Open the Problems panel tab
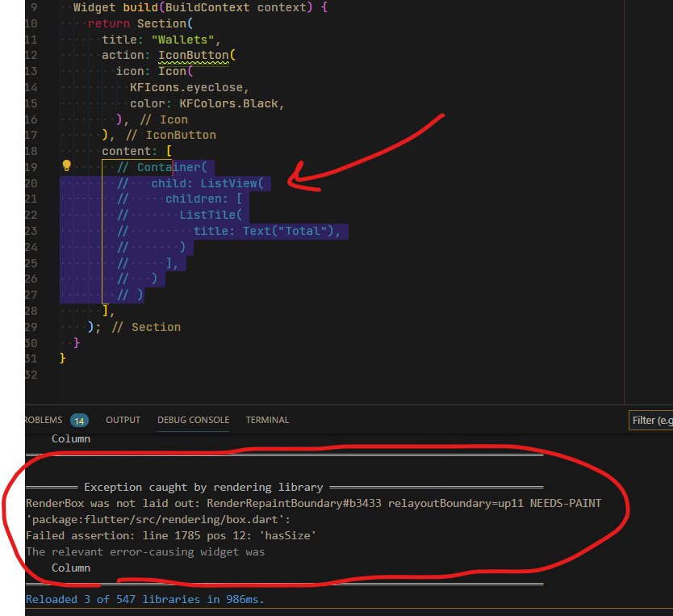The height and width of the screenshot is (616, 673). point(44,420)
